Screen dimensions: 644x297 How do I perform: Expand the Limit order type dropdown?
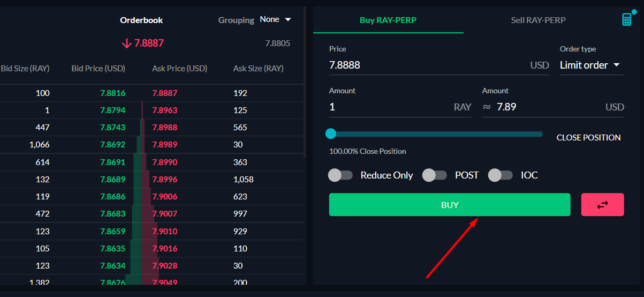[x=590, y=65]
